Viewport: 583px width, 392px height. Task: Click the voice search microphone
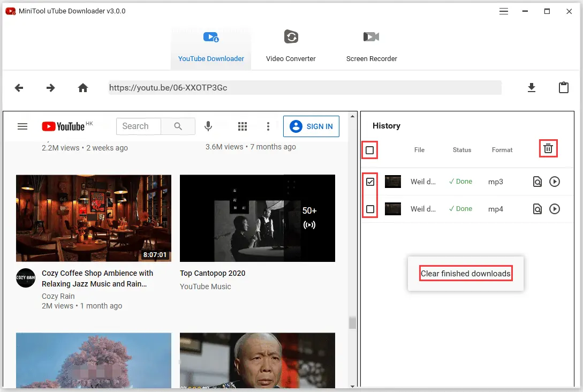(x=208, y=126)
